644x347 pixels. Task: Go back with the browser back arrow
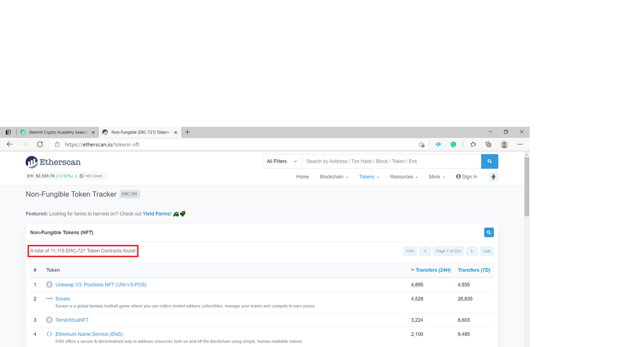tap(10, 145)
